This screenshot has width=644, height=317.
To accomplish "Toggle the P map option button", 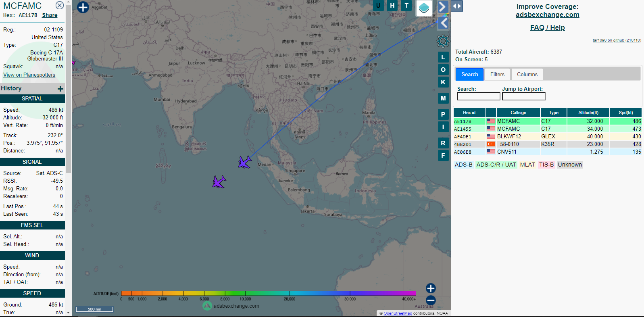I will 443,115.
